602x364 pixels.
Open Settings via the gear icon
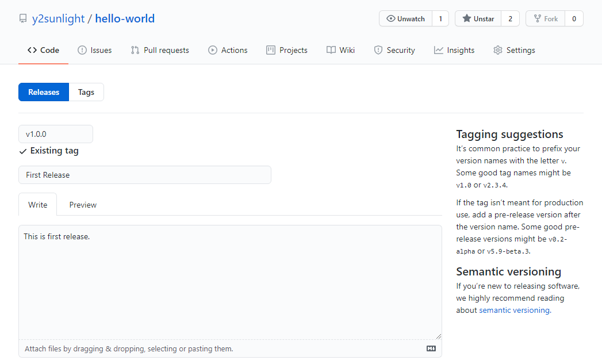click(497, 50)
